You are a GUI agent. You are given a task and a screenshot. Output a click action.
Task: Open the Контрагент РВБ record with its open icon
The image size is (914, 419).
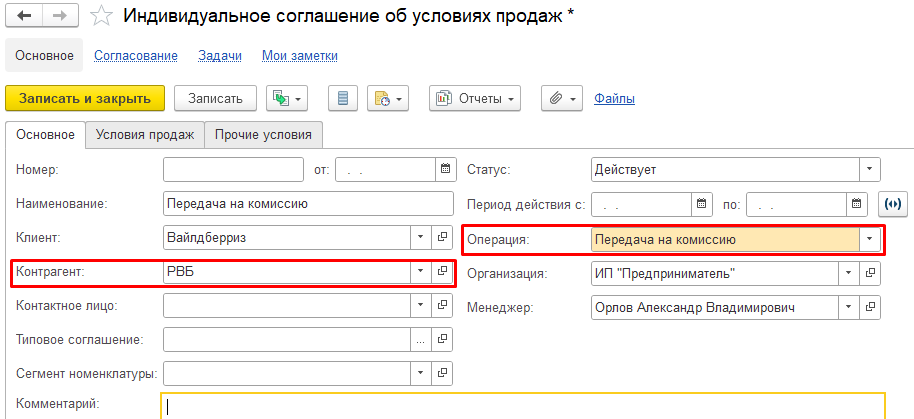tap(442, 272)
